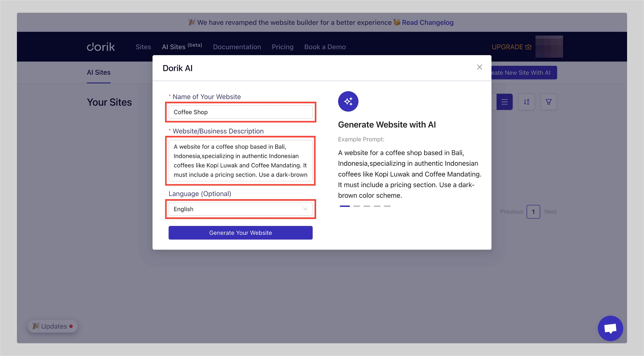Viewport: 644px width, 356px height.
Task: Click the Pricing navigation menu item
Action: point(282,46)
